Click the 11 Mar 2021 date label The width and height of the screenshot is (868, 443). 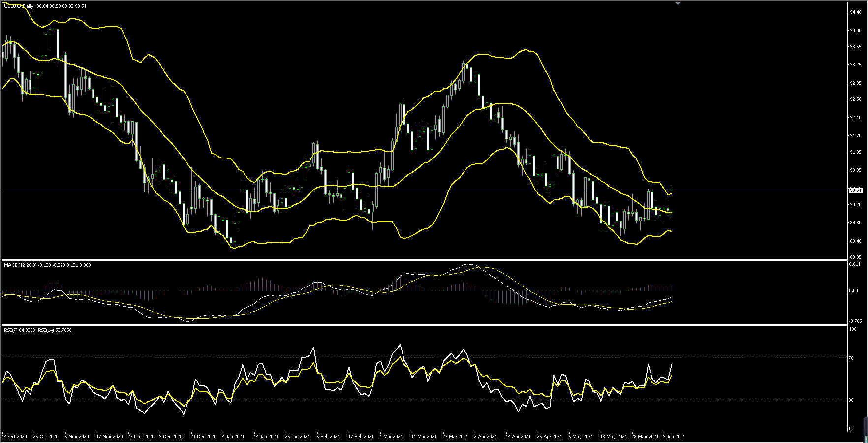[x=424, y=437]
